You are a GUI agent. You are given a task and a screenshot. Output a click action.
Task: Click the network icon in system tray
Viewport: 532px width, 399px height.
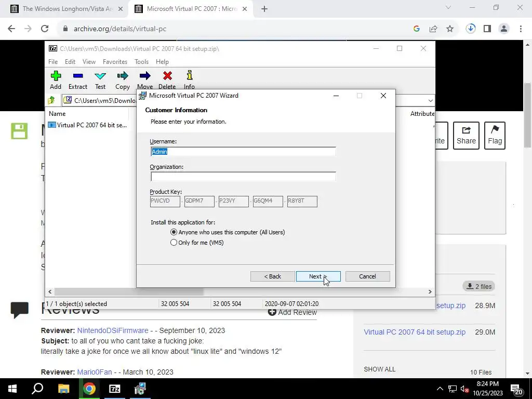click(453, 389)
